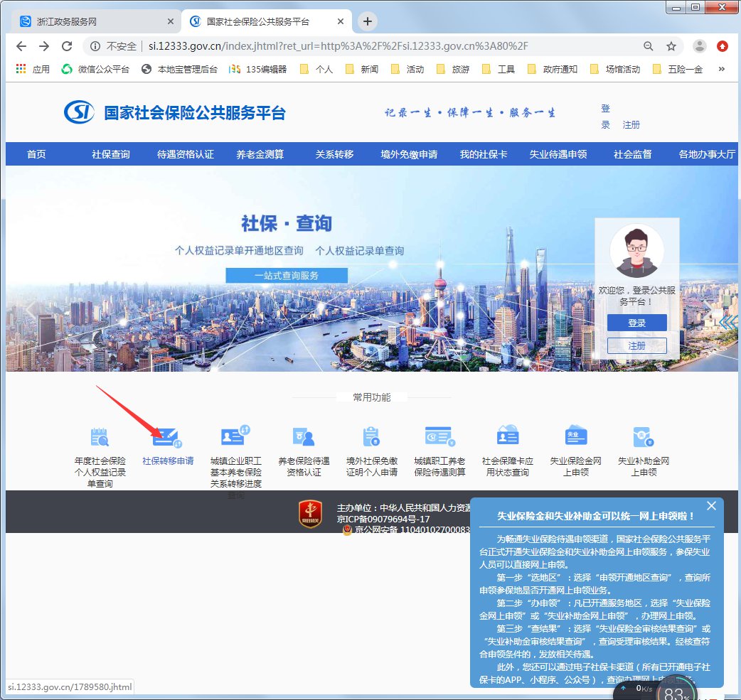741x700 pixels.
Task: Reload the current page
Action: 67,45
